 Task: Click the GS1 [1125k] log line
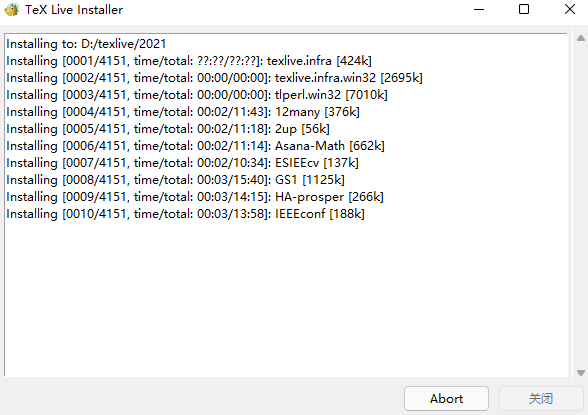(x=176, y=180)
